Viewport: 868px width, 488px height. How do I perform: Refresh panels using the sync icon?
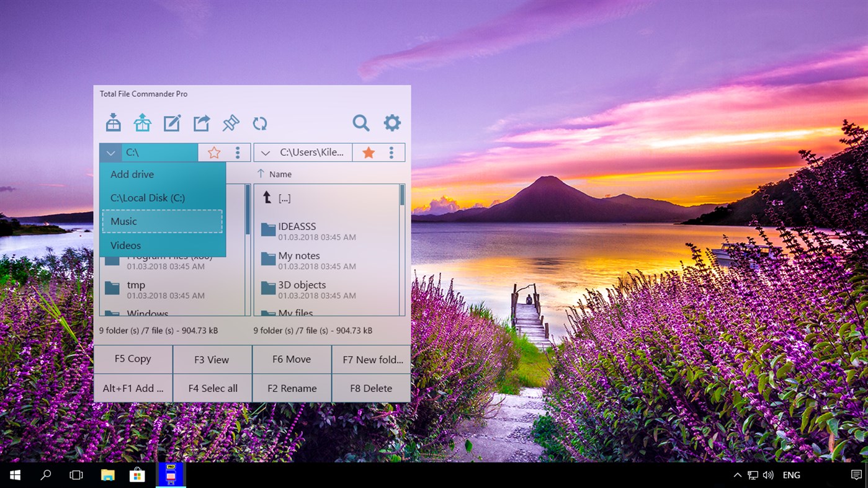259,123
